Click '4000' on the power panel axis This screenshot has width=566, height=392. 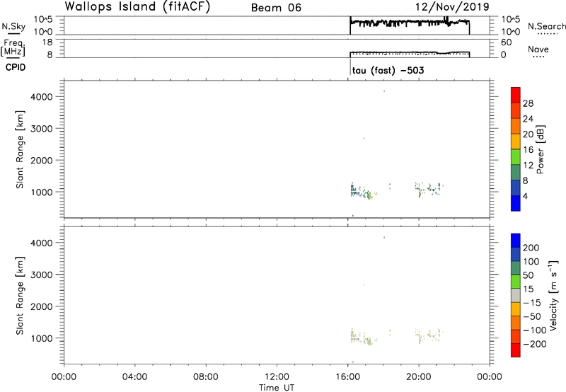(x=42, y=97)
